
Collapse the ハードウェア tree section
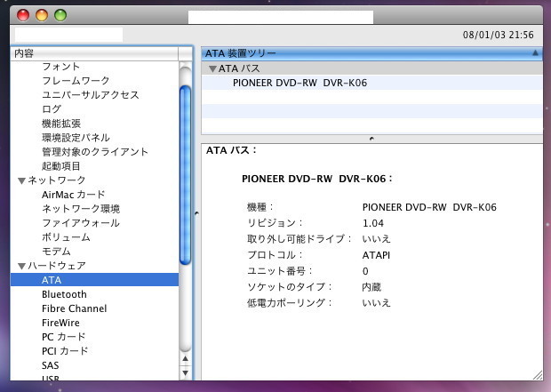(x=21, y=266)
